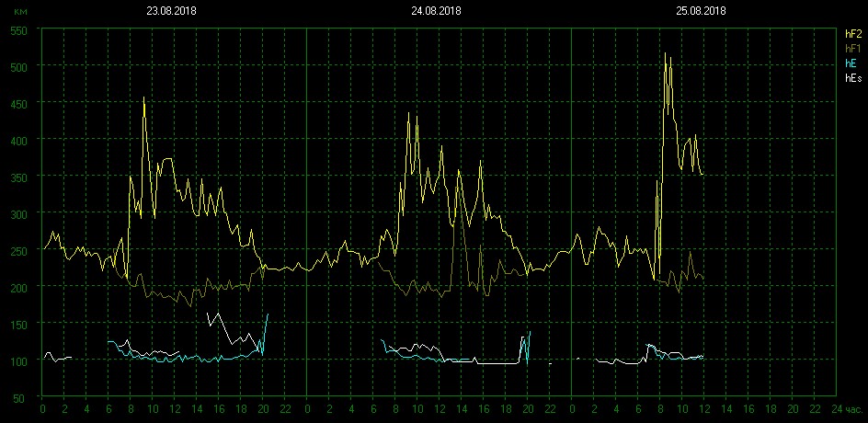The image size is (868, 423).
Task: Click the cyan hE spike ending 23.08.2018 curve
Action: tap(268, 315)
